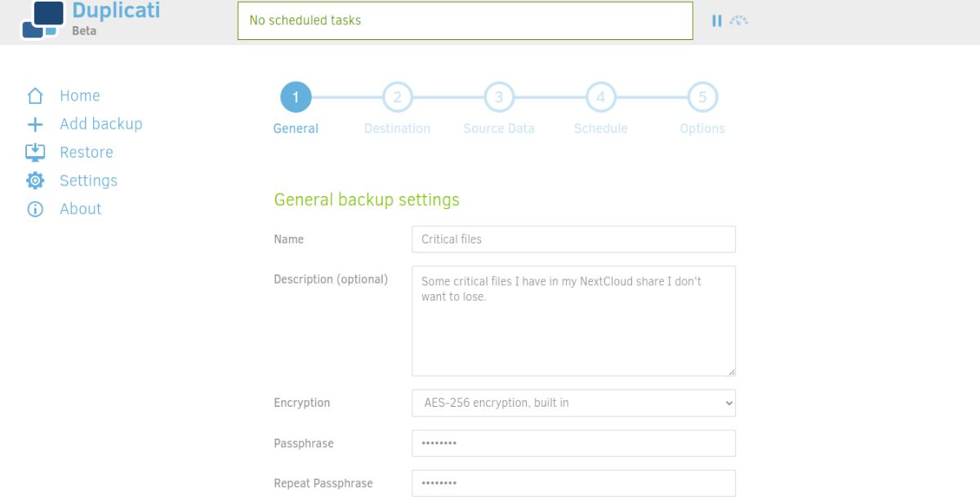
Task: Switch to the Schedule step
Action: click(x=600, y=96)
